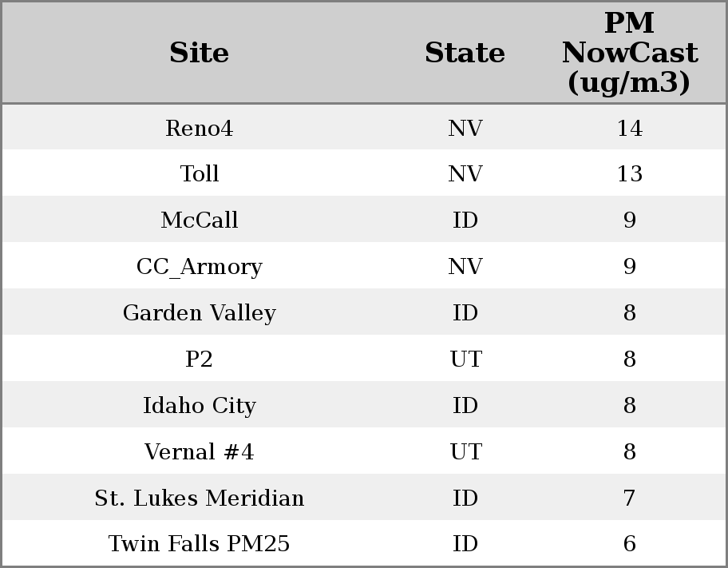Click the Twin Falls PM25 site name
Image resolution: width=728 pixels, height=568 pixels.
pyautogui.click(x=199, y=543)
